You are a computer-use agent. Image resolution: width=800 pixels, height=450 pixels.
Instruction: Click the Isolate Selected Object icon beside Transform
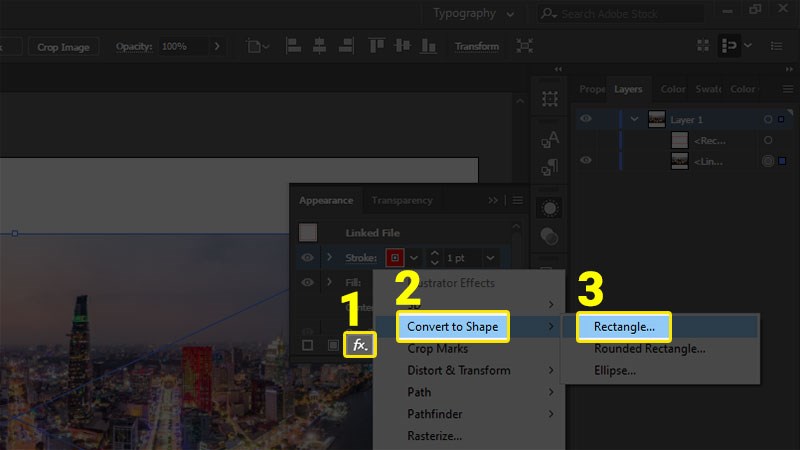point(525,47)
